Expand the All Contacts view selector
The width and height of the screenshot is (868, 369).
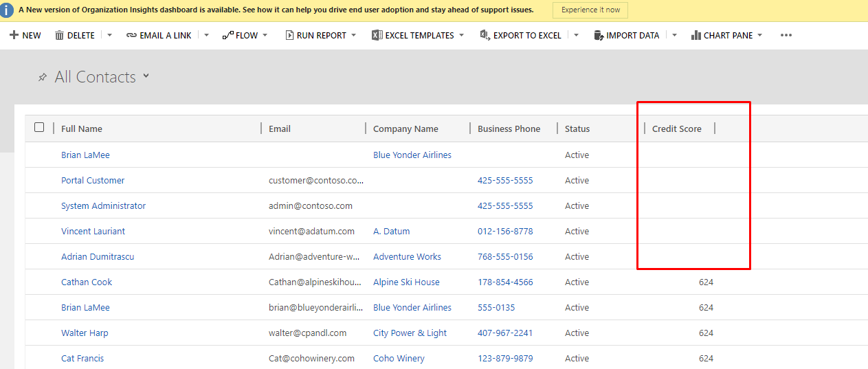click(146, 76)
